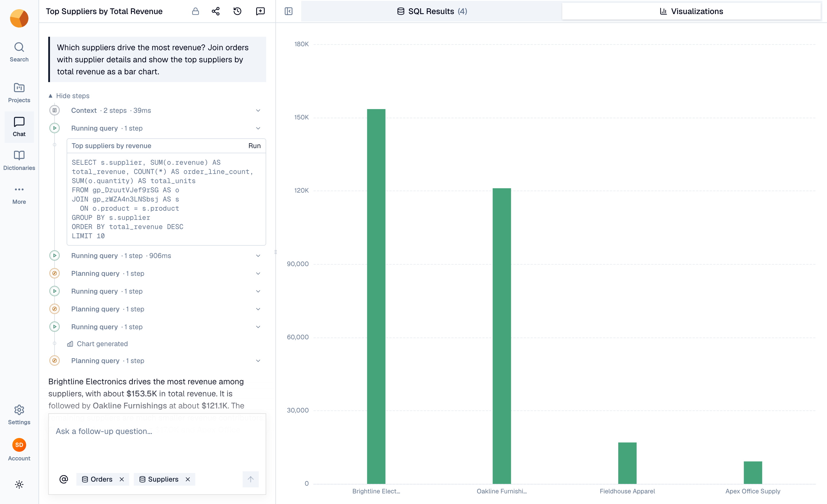Toggle the light/dark theme sun icon
The width and height of the screenshot is (827, 504).
pos(19,484)
